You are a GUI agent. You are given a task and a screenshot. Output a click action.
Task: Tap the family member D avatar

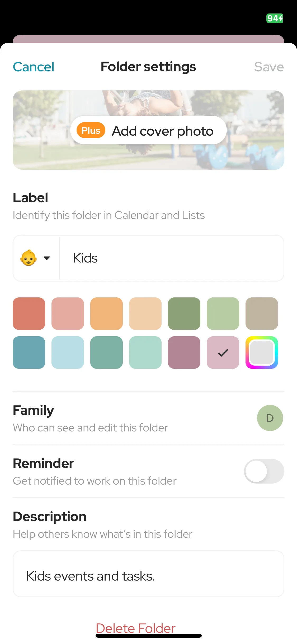click(270, 418)
